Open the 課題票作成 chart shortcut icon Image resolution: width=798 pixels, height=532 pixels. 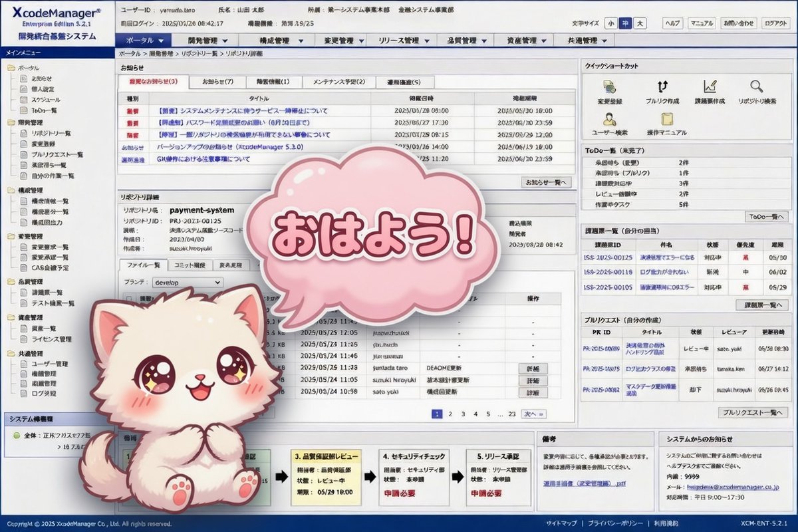pyautogui.click(x=710, y=86)
